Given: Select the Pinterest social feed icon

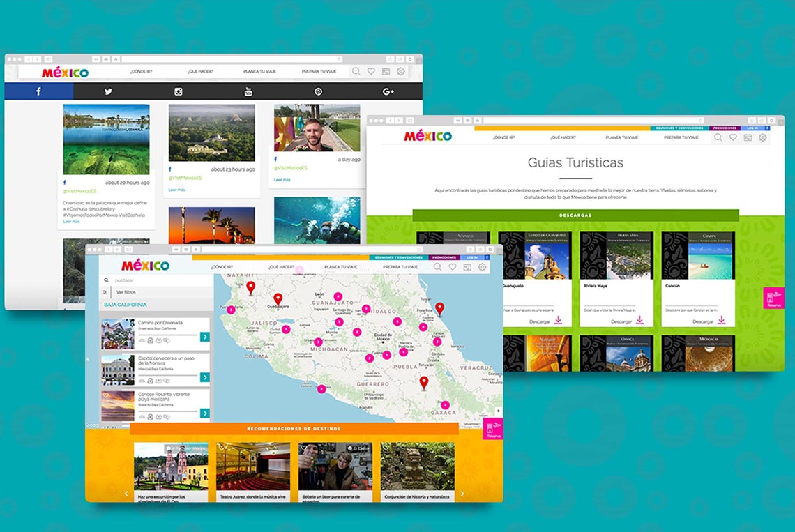Looking at the screenshot, I should click(318, 91).
